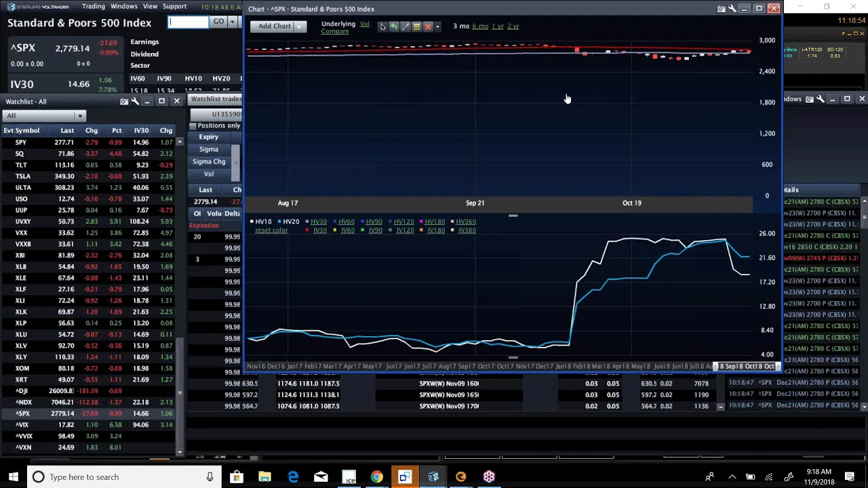The width and height of the screenshot is (868, 488).
Task: Select the yellow horizontal lines chart tool
Action: (x=417, y=26)
